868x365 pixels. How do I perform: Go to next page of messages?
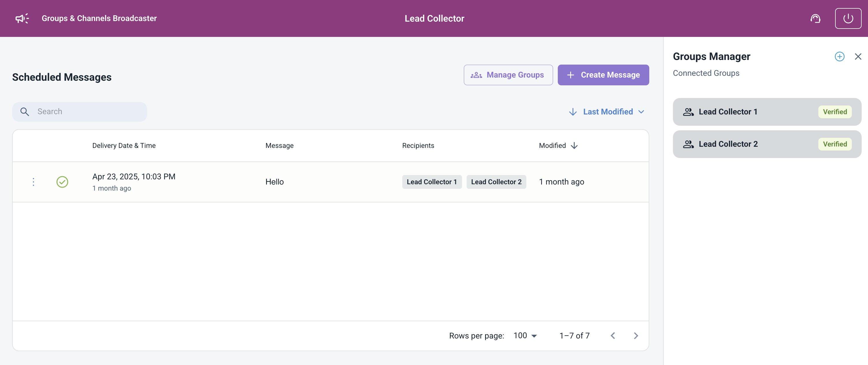tap(635, 336)
